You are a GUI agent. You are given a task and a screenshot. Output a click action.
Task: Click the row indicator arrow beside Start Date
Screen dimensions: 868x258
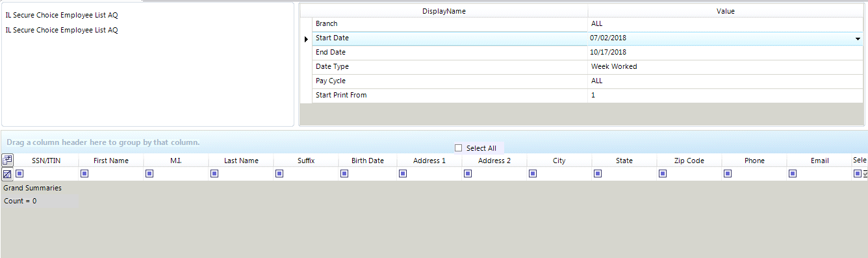point(306,39)
